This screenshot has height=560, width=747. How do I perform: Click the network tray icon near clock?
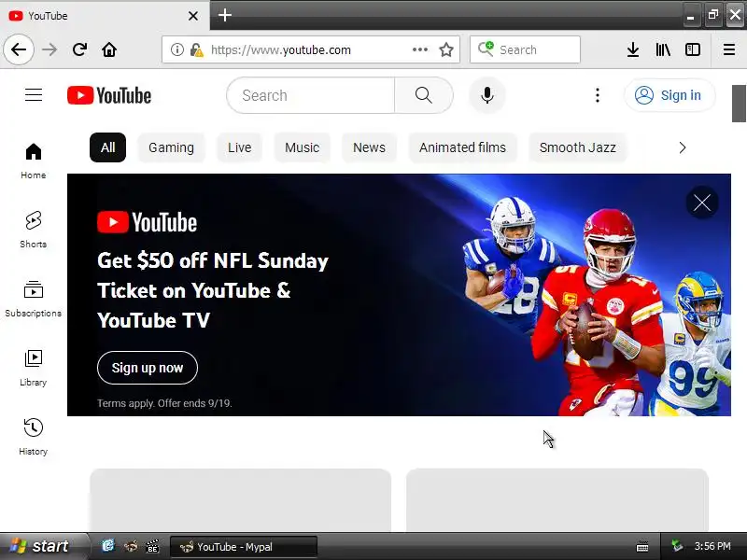676,546
